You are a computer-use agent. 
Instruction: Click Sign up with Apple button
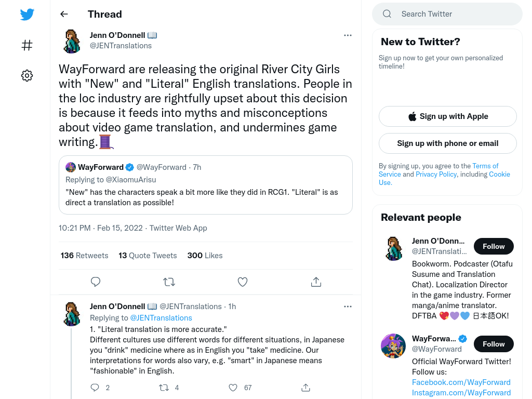[x=447, y=116]
